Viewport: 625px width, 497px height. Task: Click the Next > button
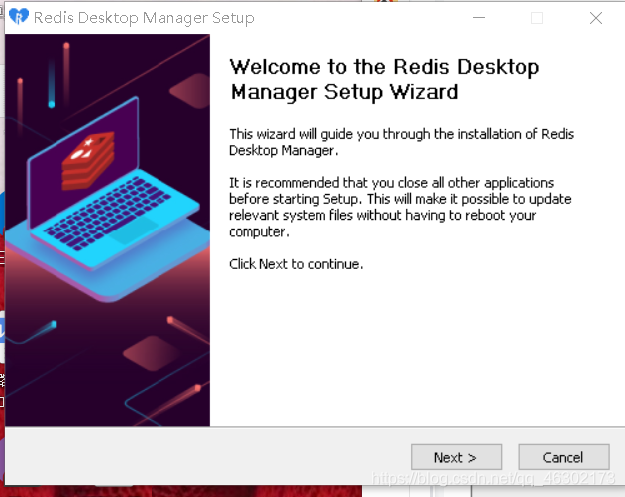pos(456,457)
